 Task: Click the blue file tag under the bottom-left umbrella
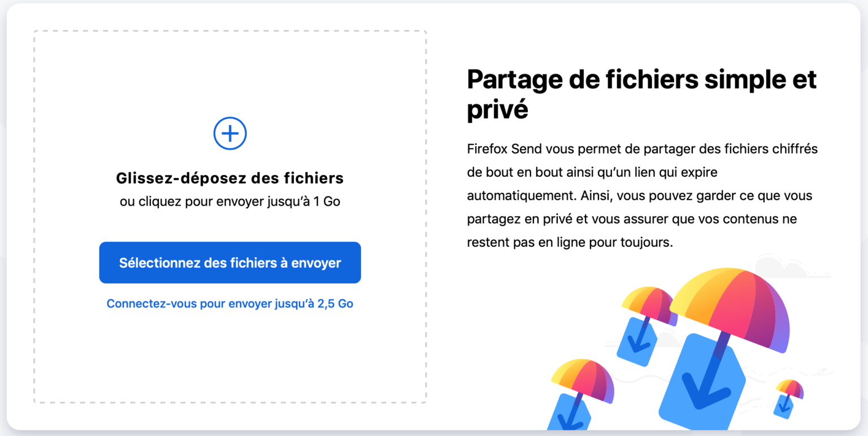coord(568,413)
